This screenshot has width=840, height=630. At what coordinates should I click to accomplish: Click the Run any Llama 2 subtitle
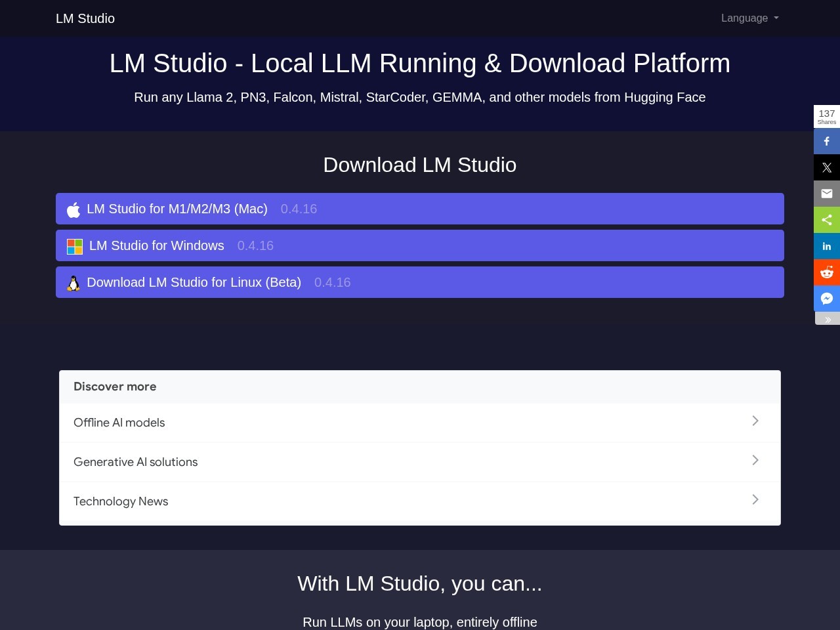pyautogui.click(x=420, y=97)
